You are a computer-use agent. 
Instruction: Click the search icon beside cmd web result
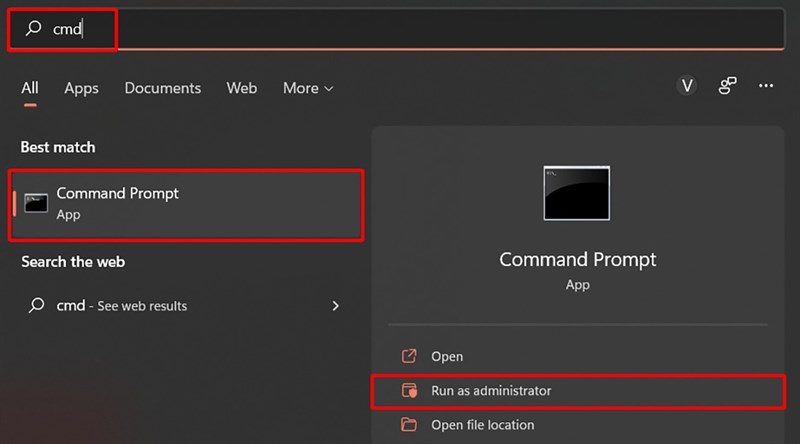tap(37, 305)
